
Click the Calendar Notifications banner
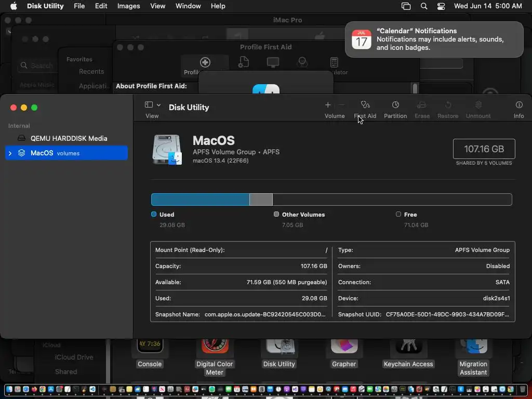click(434, 39)
